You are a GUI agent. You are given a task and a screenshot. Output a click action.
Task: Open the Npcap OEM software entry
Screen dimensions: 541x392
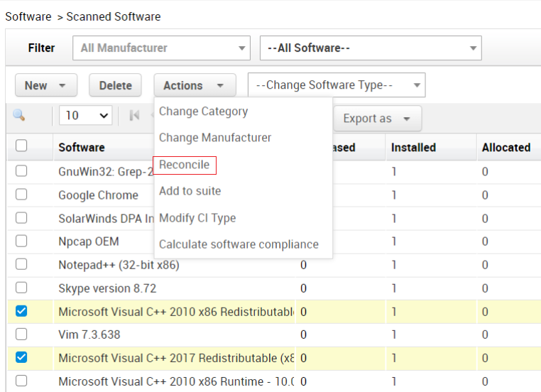click(x=89, y=241)
